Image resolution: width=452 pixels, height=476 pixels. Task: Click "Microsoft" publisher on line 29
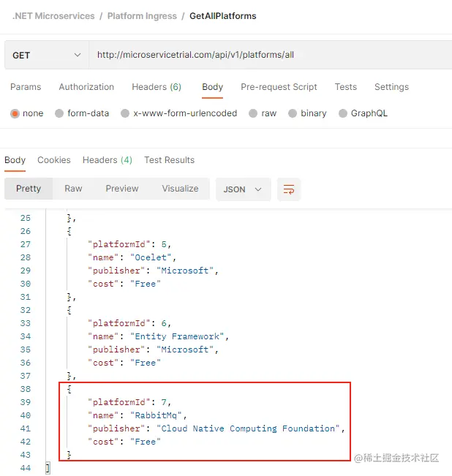pos(185,271)
